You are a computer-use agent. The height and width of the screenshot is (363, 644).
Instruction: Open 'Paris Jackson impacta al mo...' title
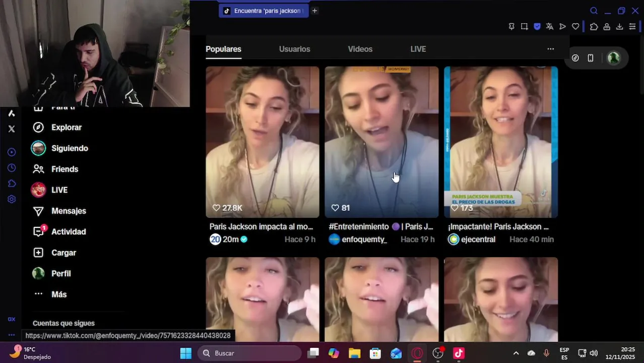pyautogui.click(x=261, y=227)
